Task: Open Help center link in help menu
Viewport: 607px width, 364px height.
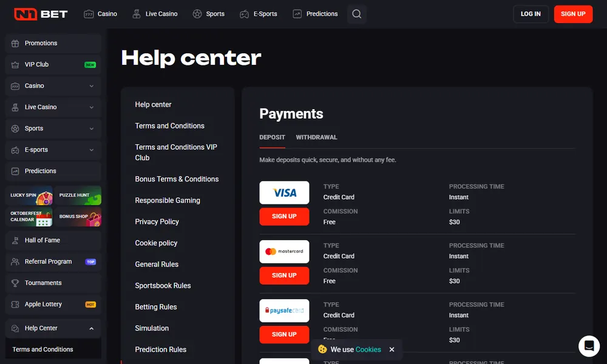Action: pyautogui.click(x=153, y=104)
